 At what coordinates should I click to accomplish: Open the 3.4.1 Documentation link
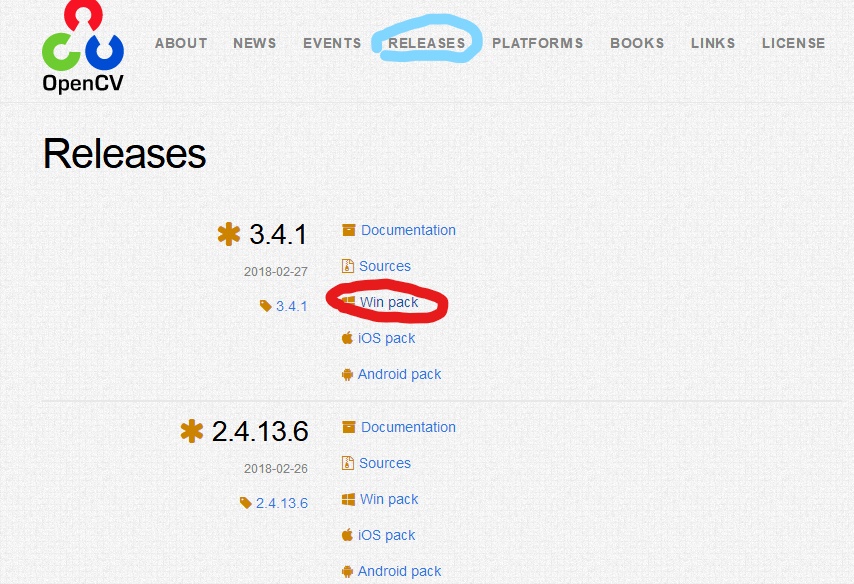click(x=408, y=230)
